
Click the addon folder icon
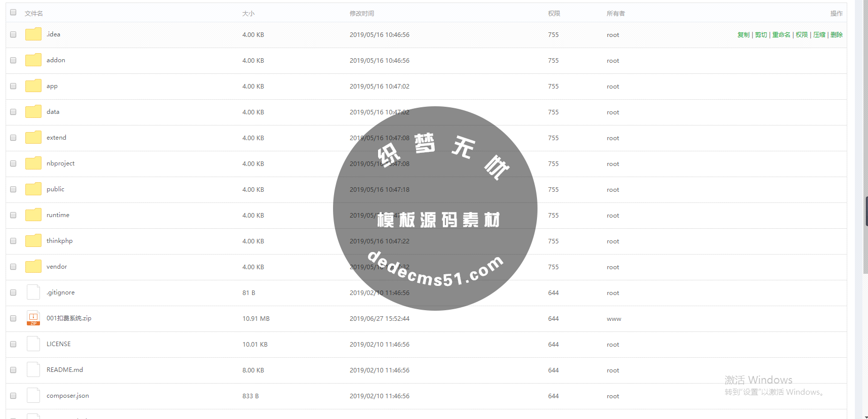coord(33,60)
